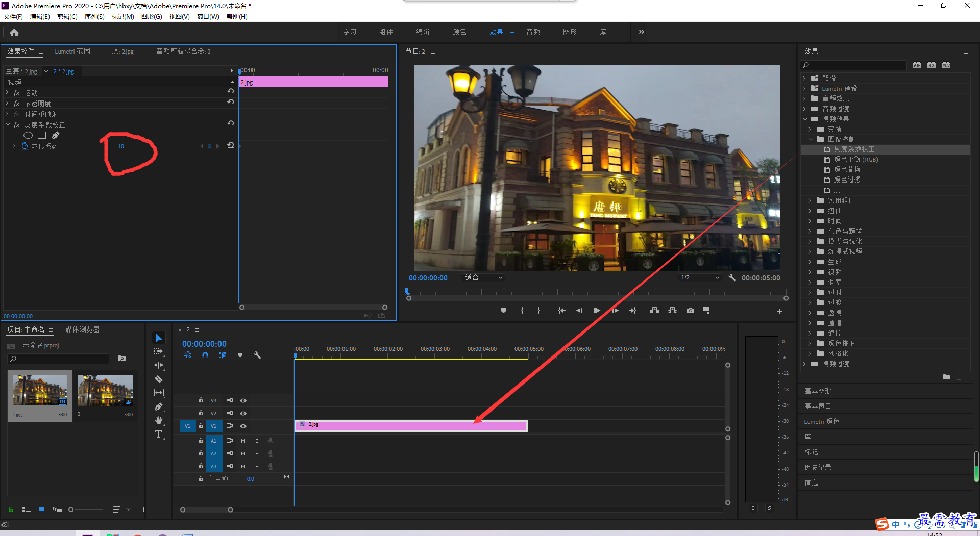Screen dimensions: 980x536
Task: Expand the 颜色校正 effects folder
Action: [810, 343]
